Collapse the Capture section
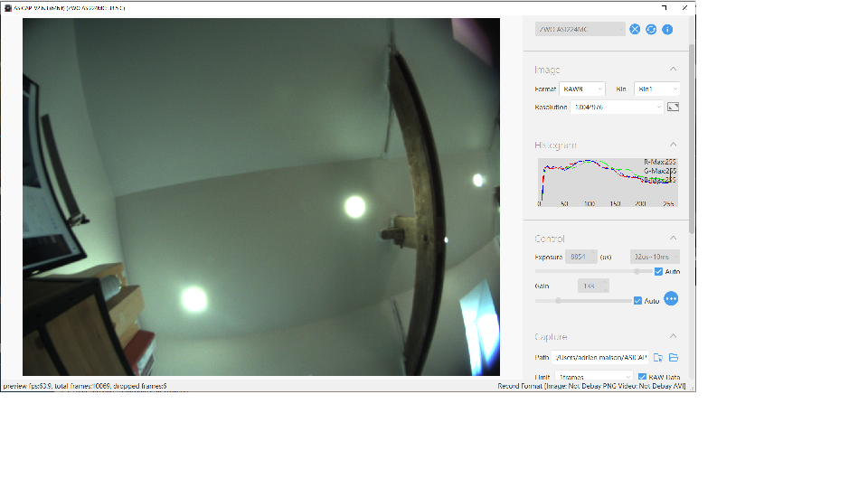This screenshot has width=868, height=488. point(673,336)
